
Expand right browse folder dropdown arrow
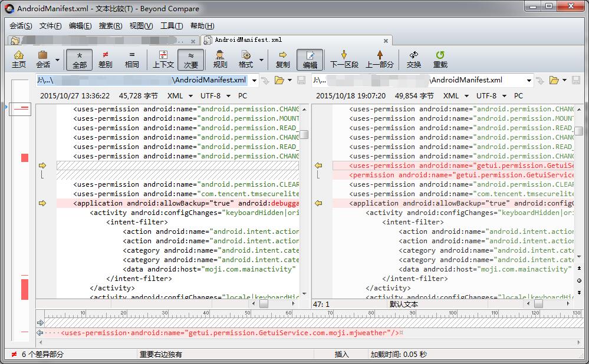(x=564, y=80)
